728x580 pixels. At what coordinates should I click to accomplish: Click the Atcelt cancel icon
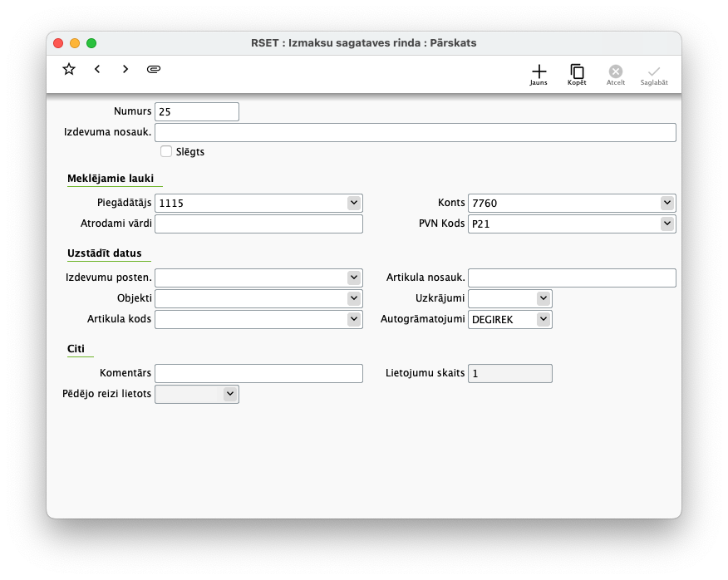(x=615, y=74)
